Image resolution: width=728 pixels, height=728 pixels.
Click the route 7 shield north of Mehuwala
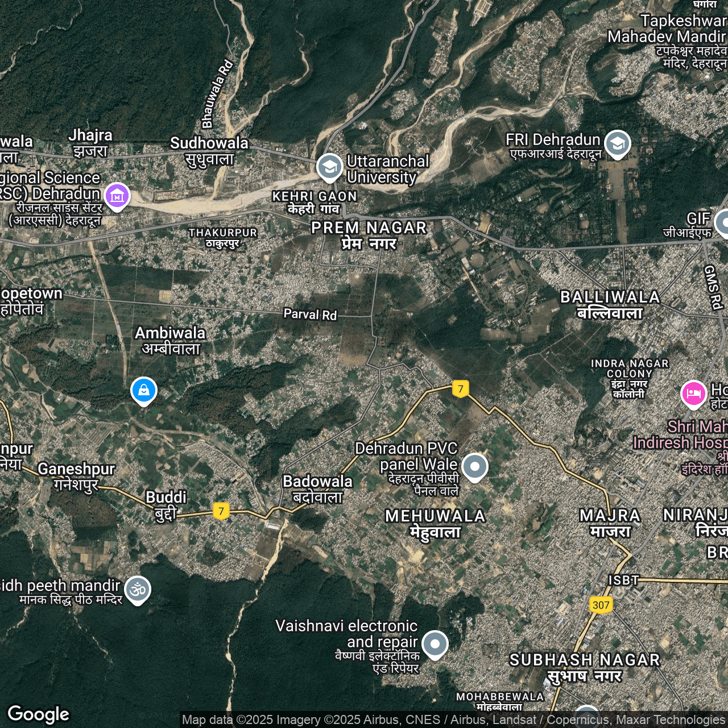pos(461,389)
